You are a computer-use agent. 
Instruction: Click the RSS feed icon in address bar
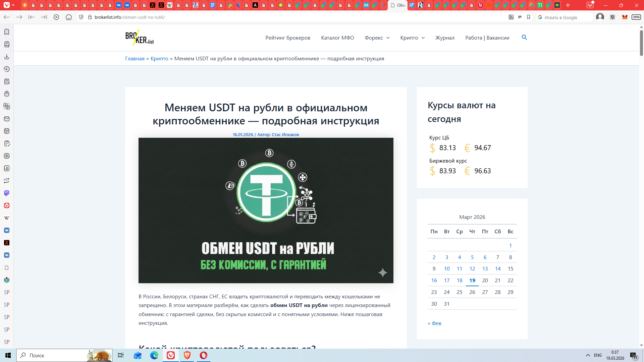pos(511,17)
